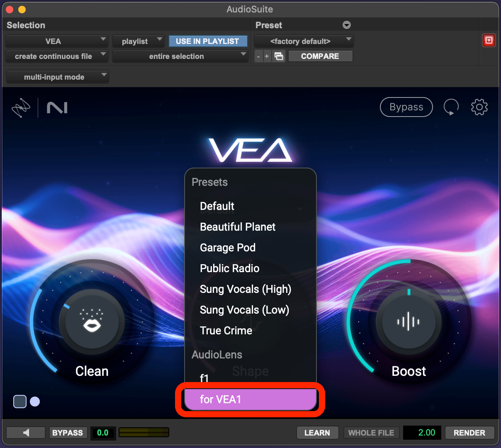The width and height of the screenshot is (501, 448).
Task: Click the 2.00 handle length field
Action: pyautogui.click(x=422, y=433)
